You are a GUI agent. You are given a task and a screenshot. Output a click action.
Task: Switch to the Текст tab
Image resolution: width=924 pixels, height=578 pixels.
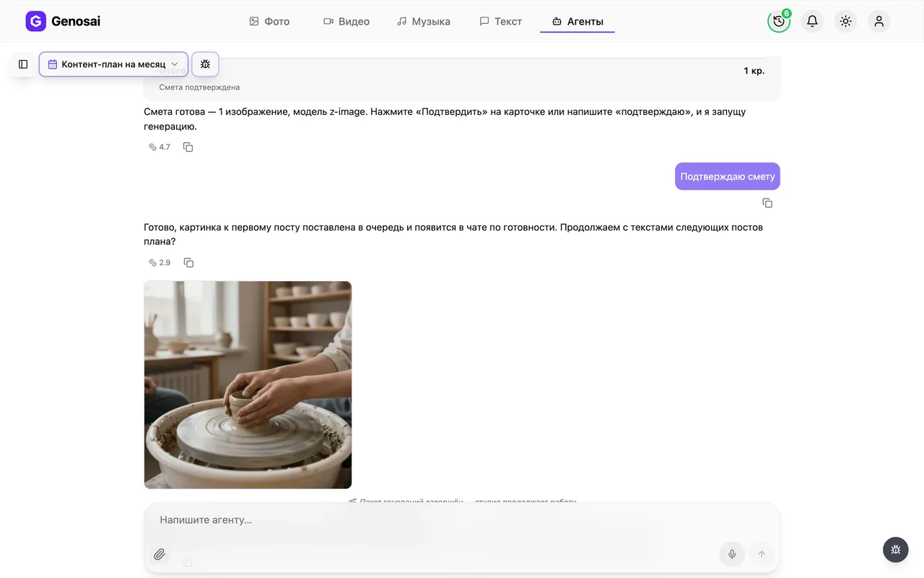click(501, 22)
